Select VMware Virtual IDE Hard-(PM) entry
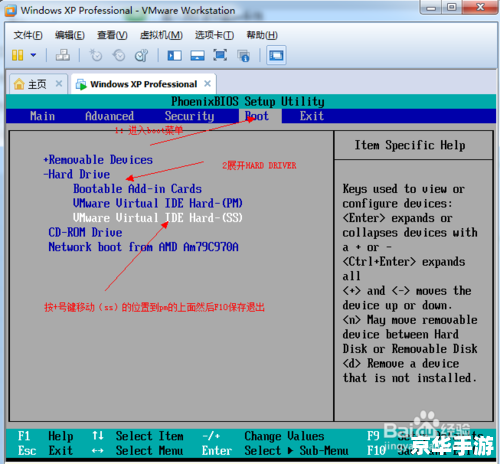The width and height of the screenshot is (500, 464). point(158,203)
